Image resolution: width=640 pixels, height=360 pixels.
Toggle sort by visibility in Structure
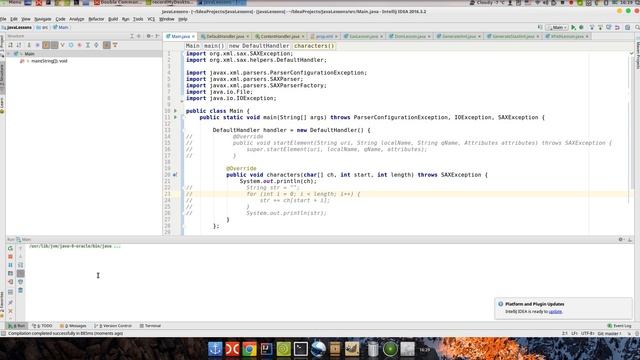point(11,45)
